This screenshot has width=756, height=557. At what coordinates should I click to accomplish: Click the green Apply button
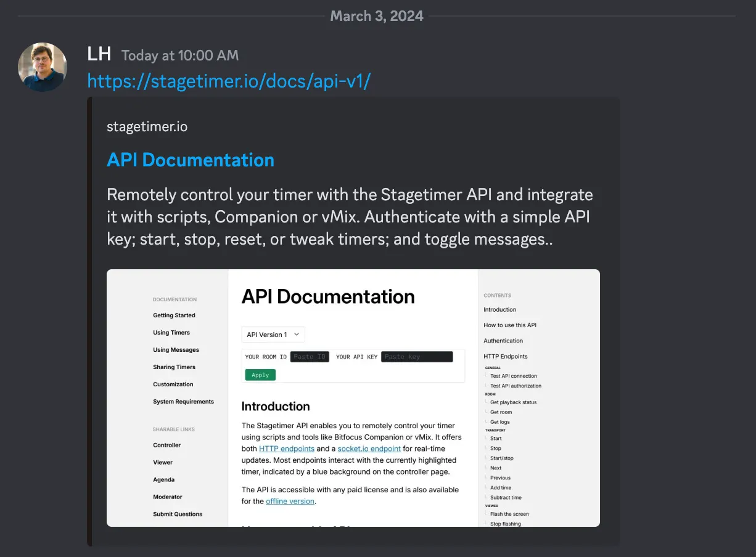(260, 375)
